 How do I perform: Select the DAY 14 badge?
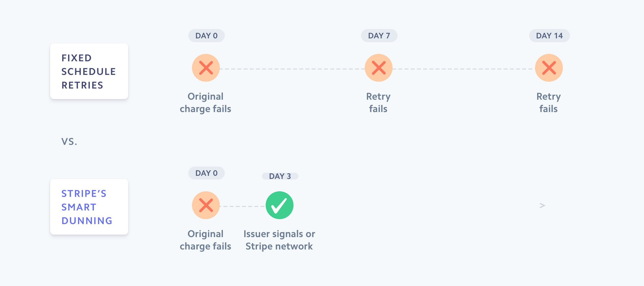[549, 36]
